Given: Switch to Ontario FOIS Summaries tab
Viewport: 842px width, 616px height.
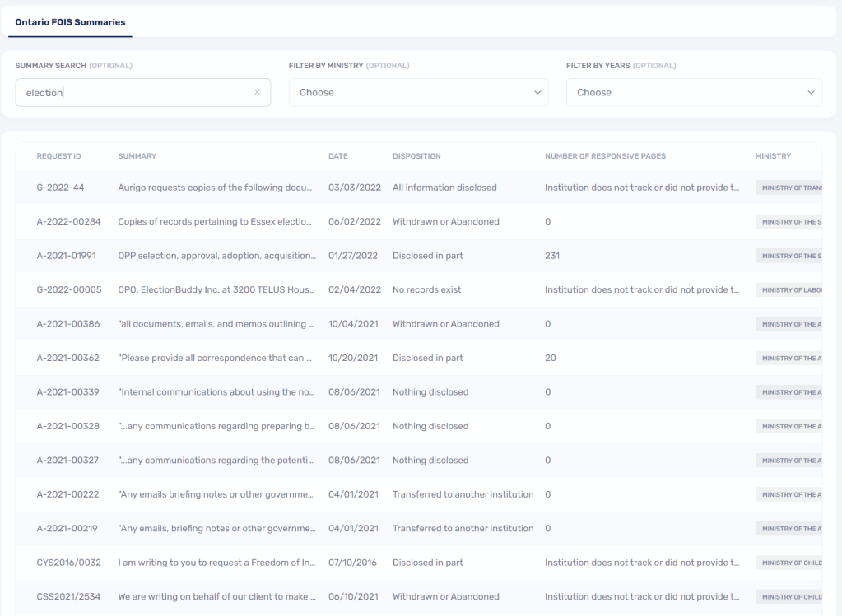Looking at the screenshot, I should pyautogui.click(x=70, y=22).
